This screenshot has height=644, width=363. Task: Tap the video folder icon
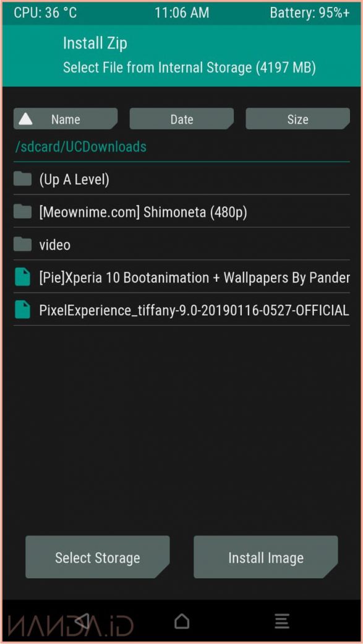tap(22, 245)
